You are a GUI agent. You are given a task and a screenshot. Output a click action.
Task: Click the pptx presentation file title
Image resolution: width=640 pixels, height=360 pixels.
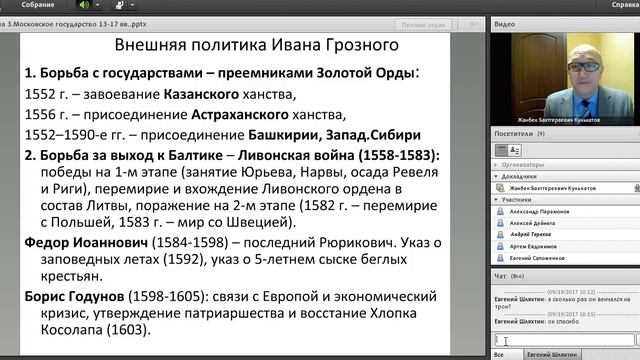[x=73, y=24]
